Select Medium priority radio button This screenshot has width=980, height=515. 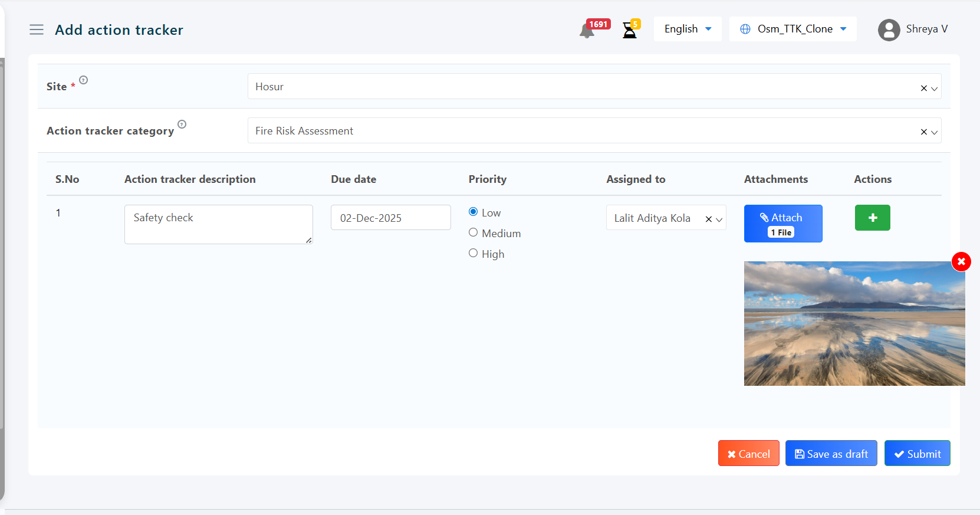[x=473, y=232]
